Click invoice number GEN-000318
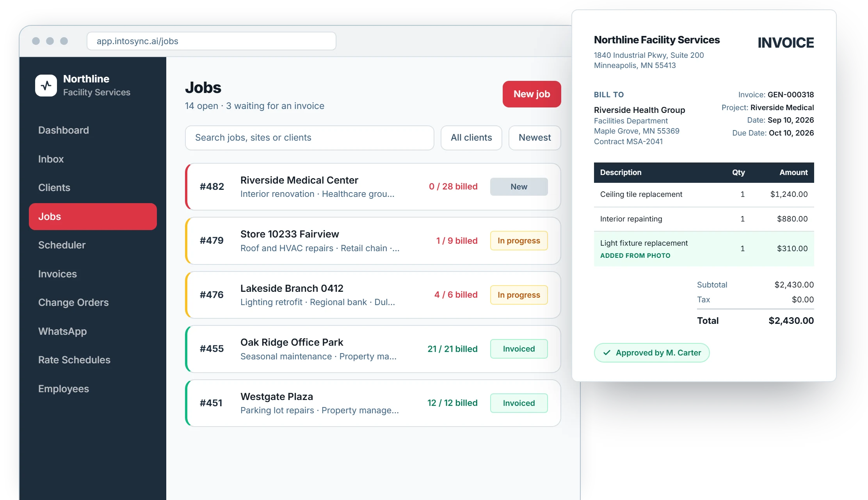 point(791,95)
